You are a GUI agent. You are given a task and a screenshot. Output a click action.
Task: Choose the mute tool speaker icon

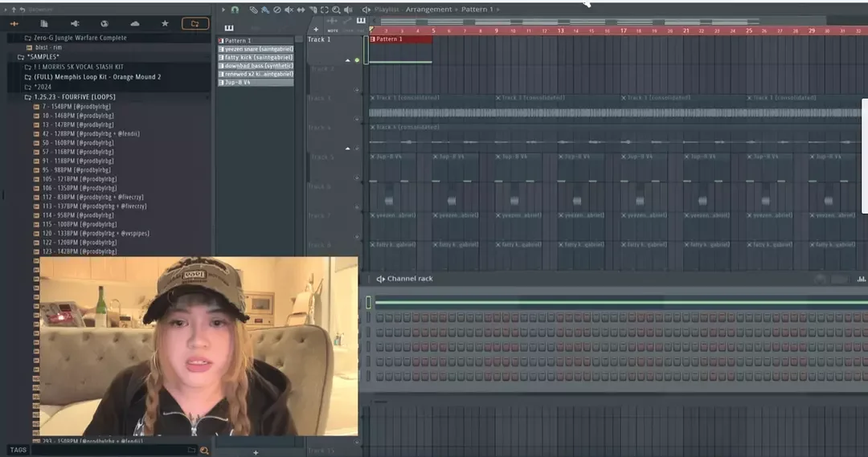click(x=289, y=10)
